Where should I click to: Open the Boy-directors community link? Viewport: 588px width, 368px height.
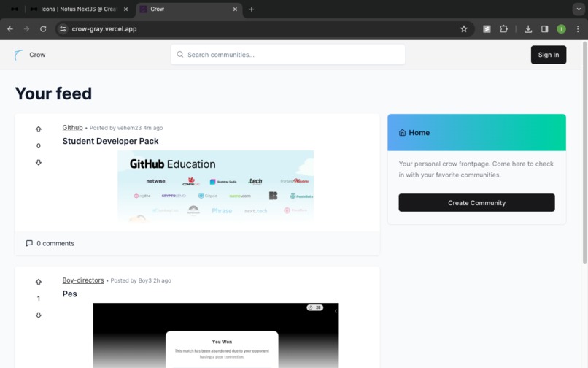click(83, 280)
